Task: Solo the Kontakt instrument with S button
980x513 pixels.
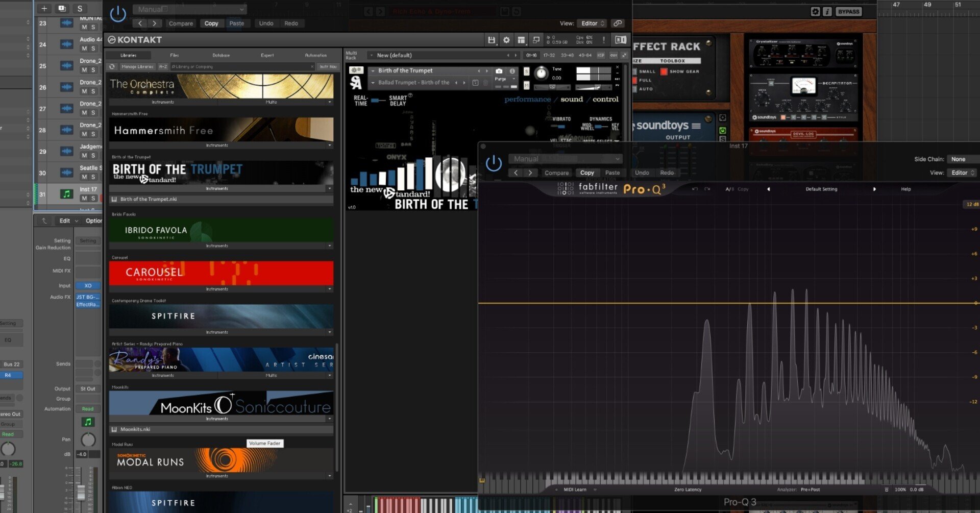Action: (x=526, y=71)
